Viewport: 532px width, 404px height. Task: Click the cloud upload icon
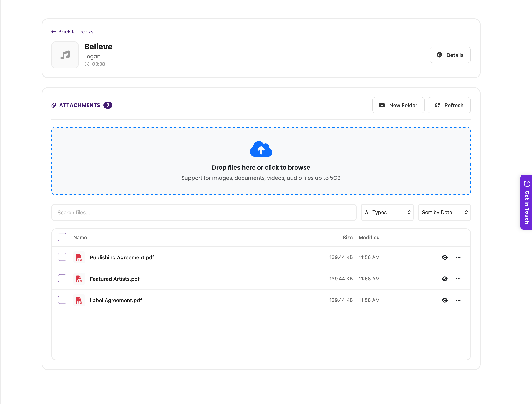(261, 149)
